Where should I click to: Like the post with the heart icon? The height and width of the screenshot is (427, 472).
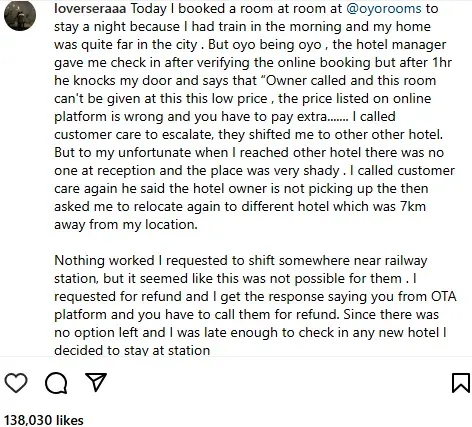(x=16, y=383)
